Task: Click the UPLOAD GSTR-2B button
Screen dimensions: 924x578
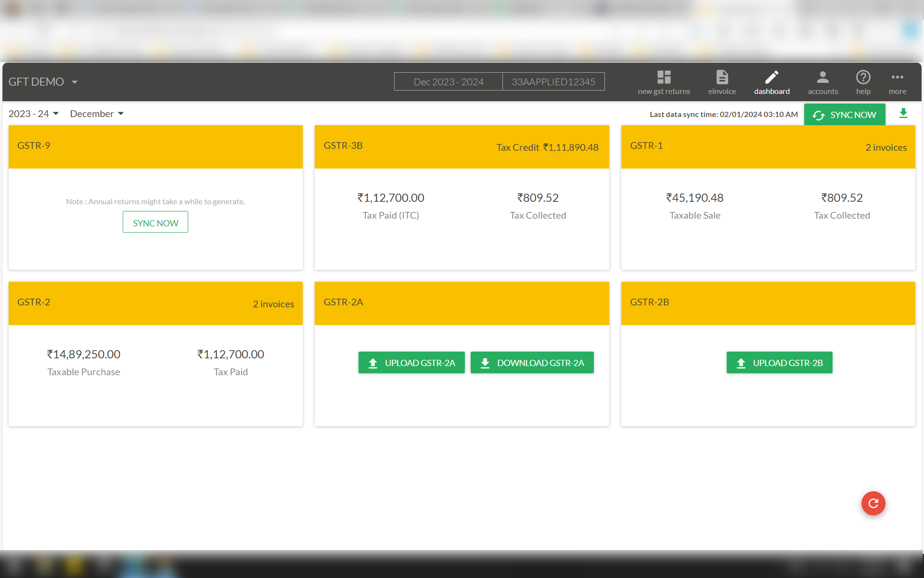Action: [x=779, y=363]
